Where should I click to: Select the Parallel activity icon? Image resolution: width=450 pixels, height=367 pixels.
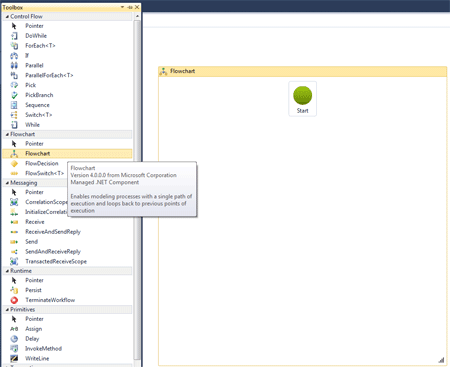pyautogui.click(x=14, y=65)
